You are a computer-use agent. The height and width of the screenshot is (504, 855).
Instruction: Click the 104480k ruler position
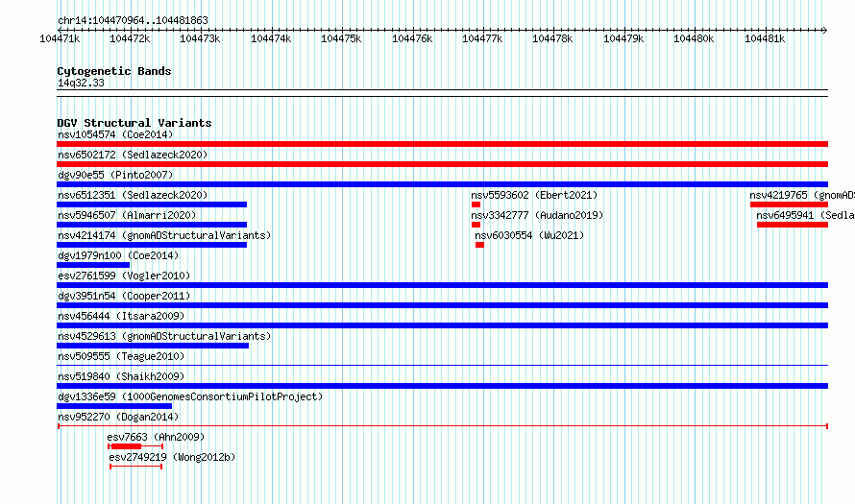coord(695,38)
